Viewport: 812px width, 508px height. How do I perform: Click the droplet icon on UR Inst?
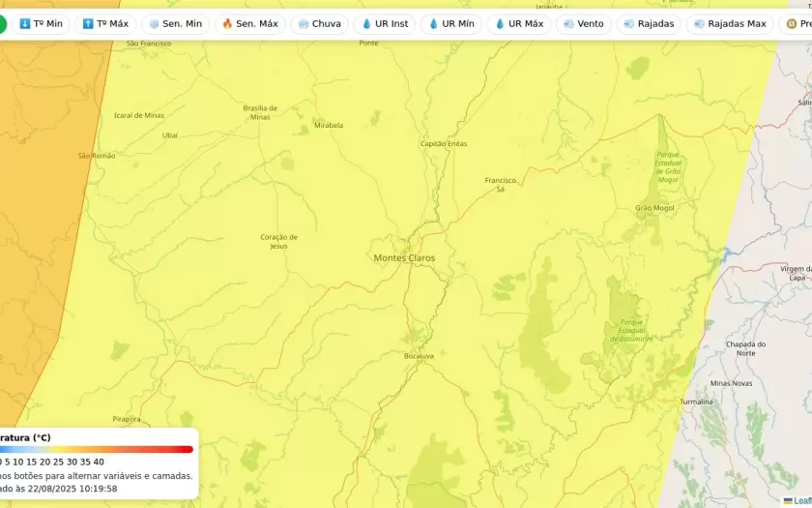click(x=367, y=23)
